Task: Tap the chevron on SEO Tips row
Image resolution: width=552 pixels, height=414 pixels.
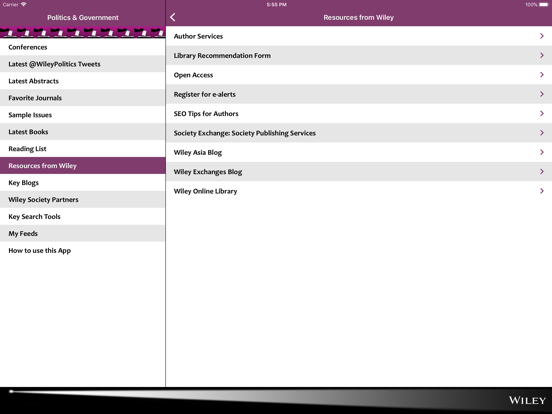Action: coord(542,113)
